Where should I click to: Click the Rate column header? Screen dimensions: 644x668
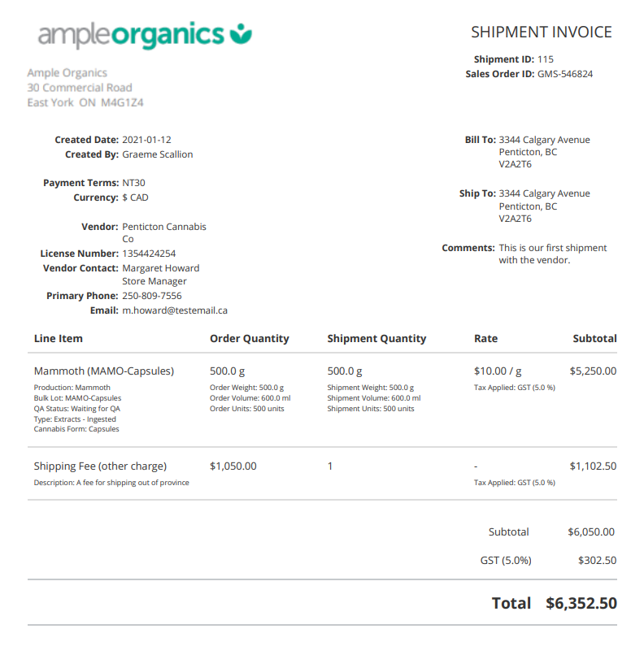point(485,338)
